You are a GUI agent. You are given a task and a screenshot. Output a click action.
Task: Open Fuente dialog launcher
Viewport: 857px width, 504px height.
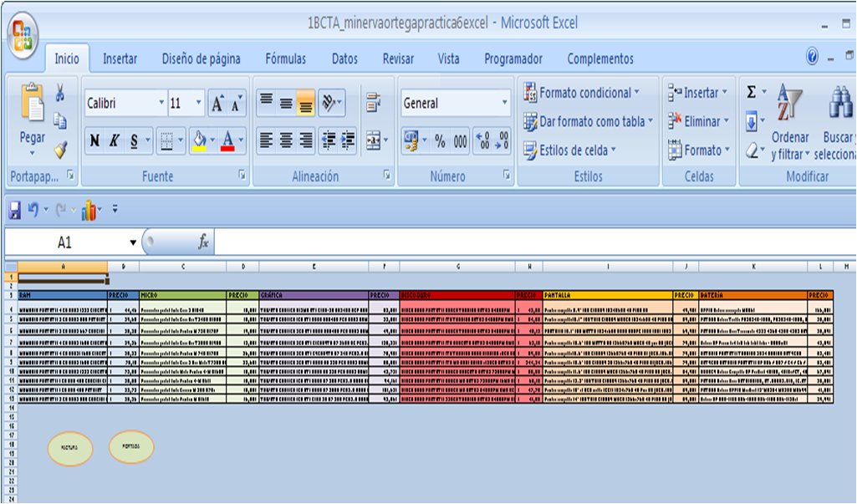tap(242, 175)
